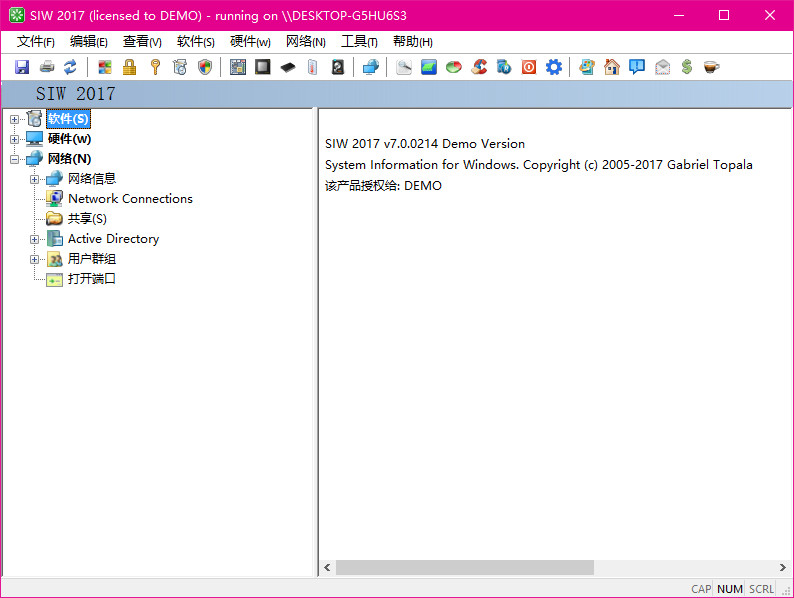Click the open envelope mail icon

tap(662, 67)
